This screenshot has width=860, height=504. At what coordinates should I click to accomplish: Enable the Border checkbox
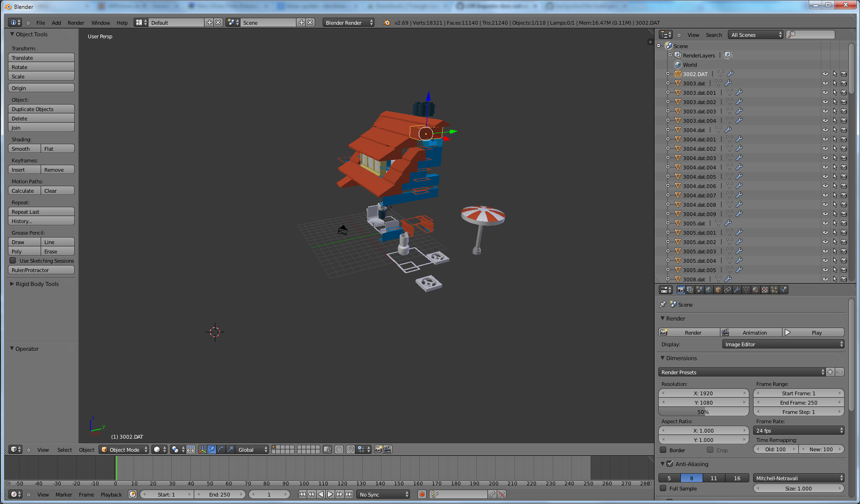663,450
